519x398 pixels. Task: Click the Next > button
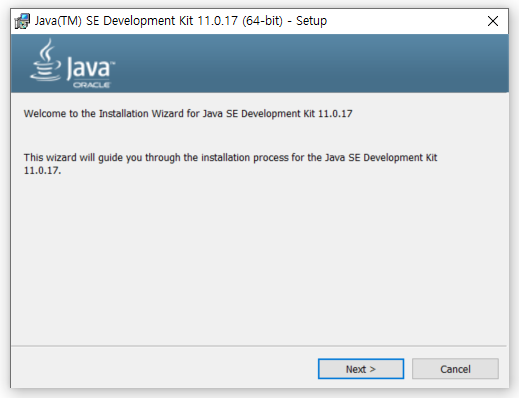coord(361,369)
